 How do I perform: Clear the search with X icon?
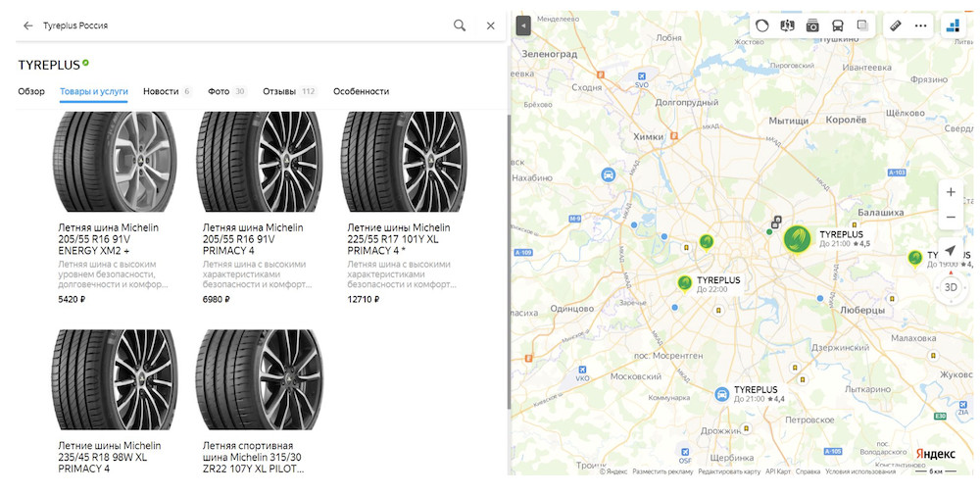click(491, 25)
